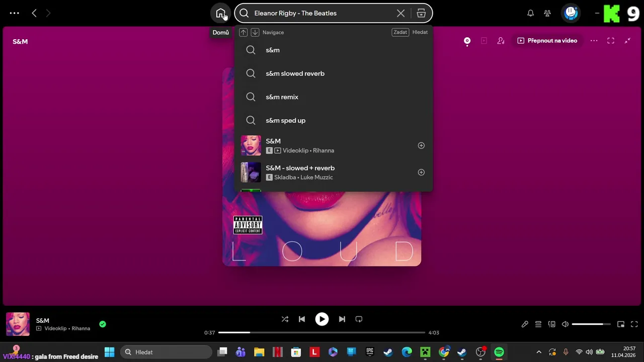The width and height of the screenshot is (644, 362).
Task: Enter fullscreen from now-playing header
Action: coord(611,41)
